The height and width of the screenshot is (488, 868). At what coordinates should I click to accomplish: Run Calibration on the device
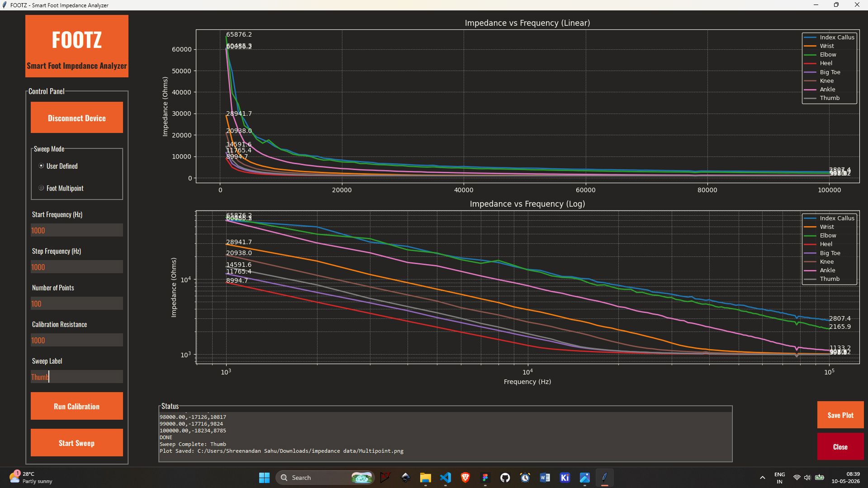point(77,406)
